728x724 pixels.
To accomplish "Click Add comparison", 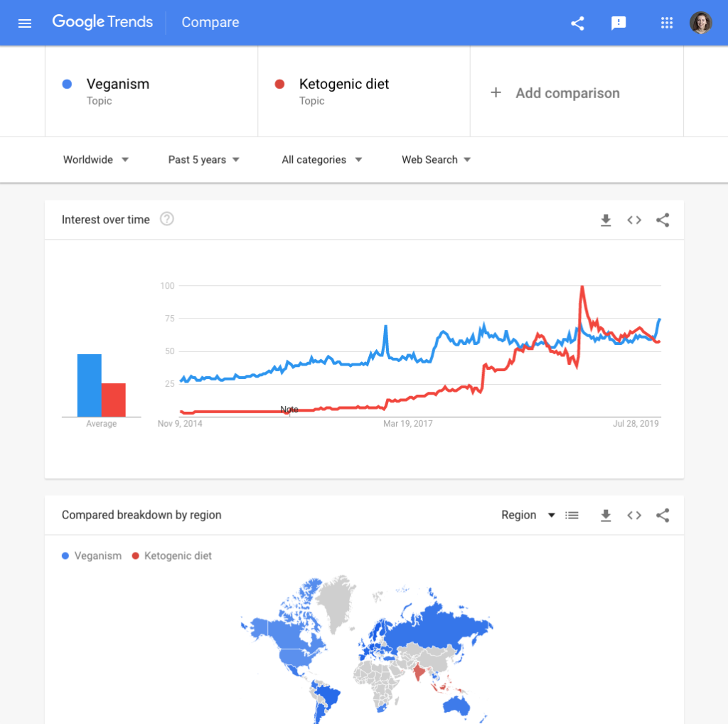I will 555,93.
